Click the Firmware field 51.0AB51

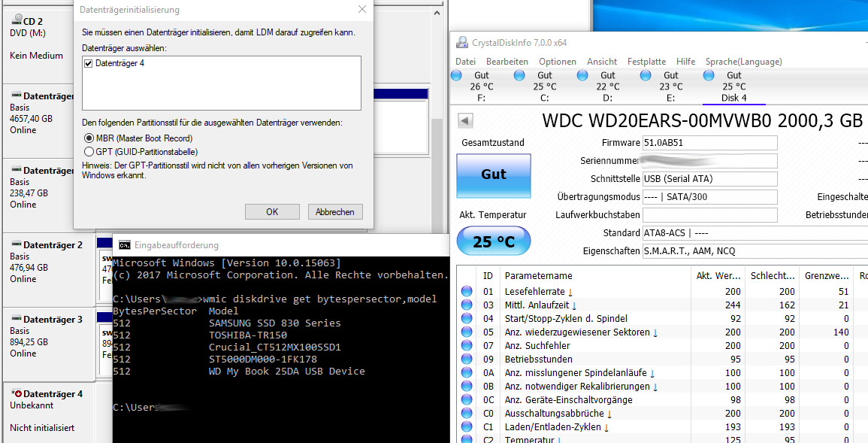point(709,143)
